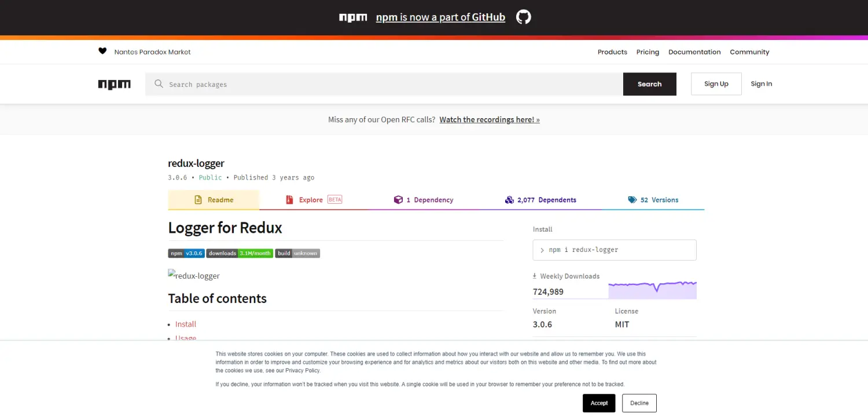Image resolution: width=868 pixels, height=417 pixels.
Task: Open the 52 Versions tab
Action: pos(653,200)
